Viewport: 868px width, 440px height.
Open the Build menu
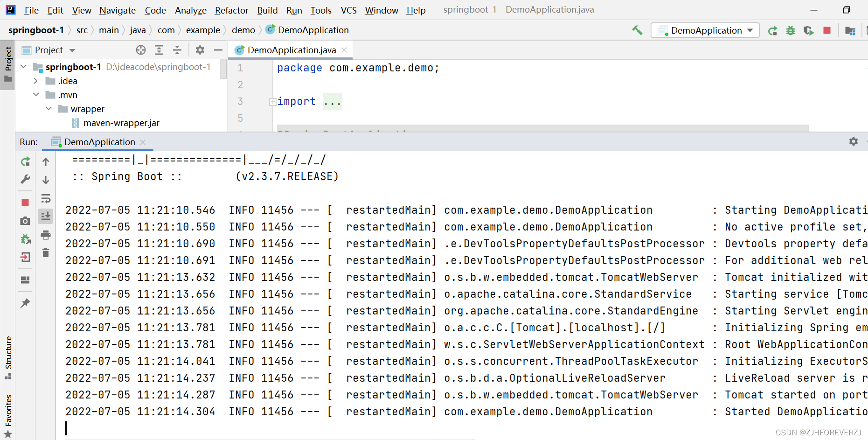tap(267, 10)
